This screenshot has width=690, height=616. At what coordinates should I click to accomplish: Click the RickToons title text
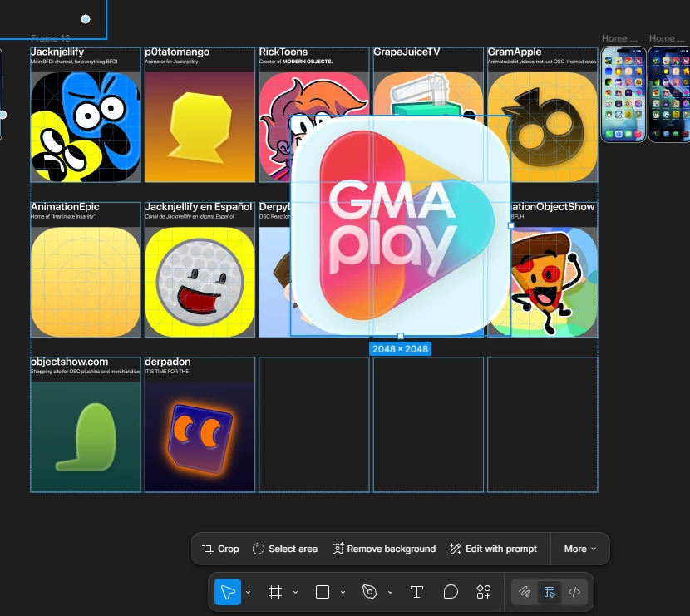coord(283,52)
